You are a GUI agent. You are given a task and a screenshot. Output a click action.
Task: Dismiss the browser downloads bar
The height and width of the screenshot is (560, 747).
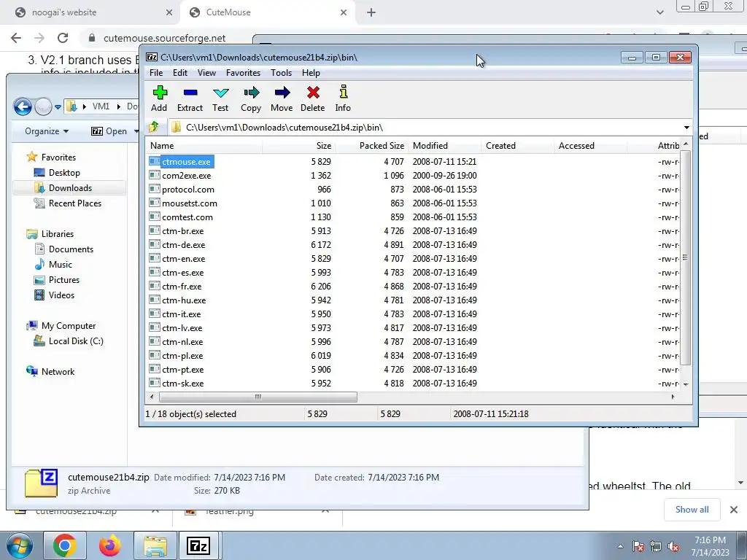point(734,510)
